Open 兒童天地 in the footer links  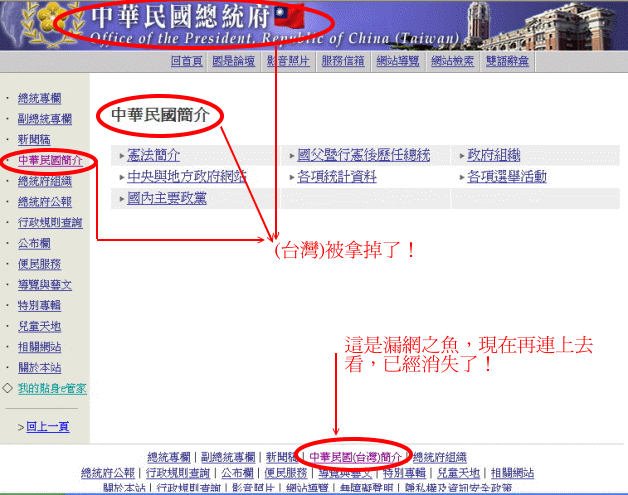point(459,473)
